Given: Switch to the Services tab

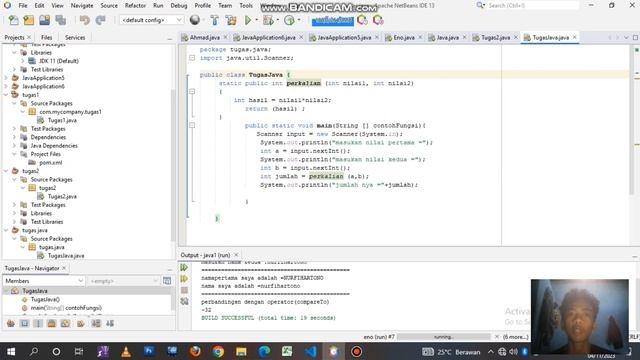Looking at the screenshot, I should (x=75, y=38).
